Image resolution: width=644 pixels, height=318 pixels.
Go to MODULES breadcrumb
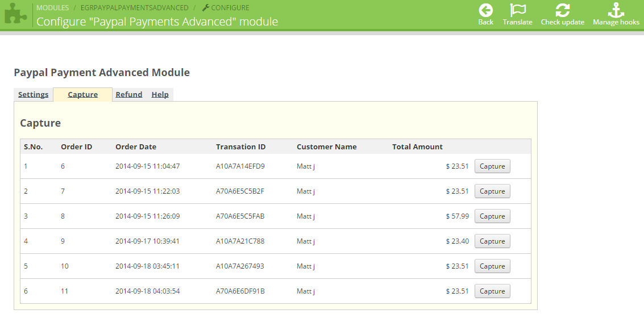click(x=52, y=8)
